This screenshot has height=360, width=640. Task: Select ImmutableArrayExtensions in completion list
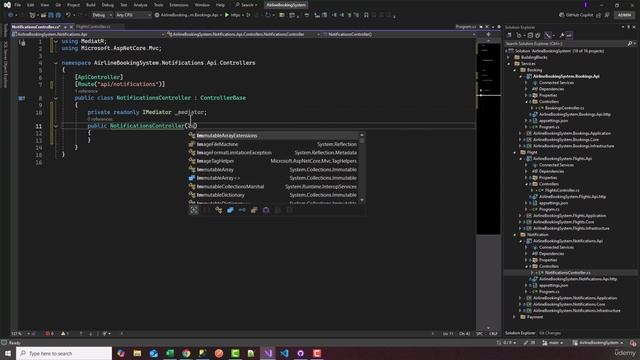point(273,136)
